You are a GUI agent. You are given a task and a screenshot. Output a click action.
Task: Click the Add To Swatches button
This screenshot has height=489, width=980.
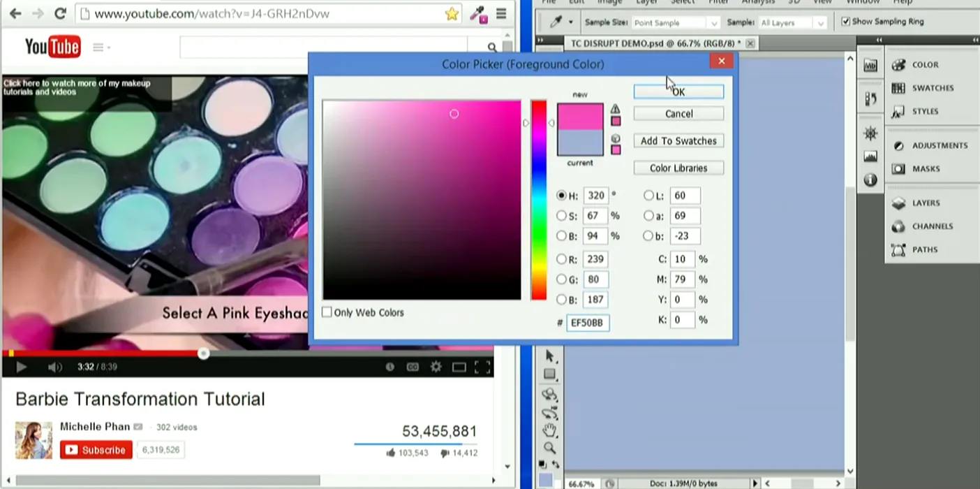coord(678,141)
